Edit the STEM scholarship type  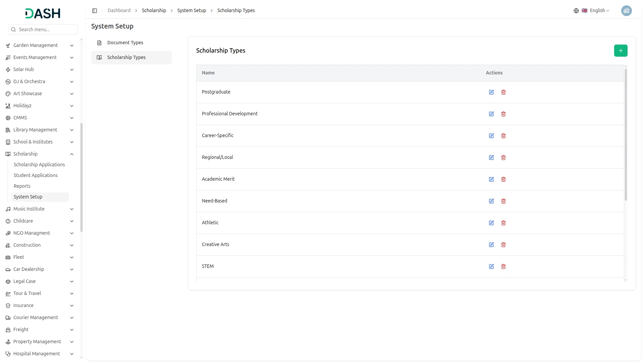click(491, 266)
